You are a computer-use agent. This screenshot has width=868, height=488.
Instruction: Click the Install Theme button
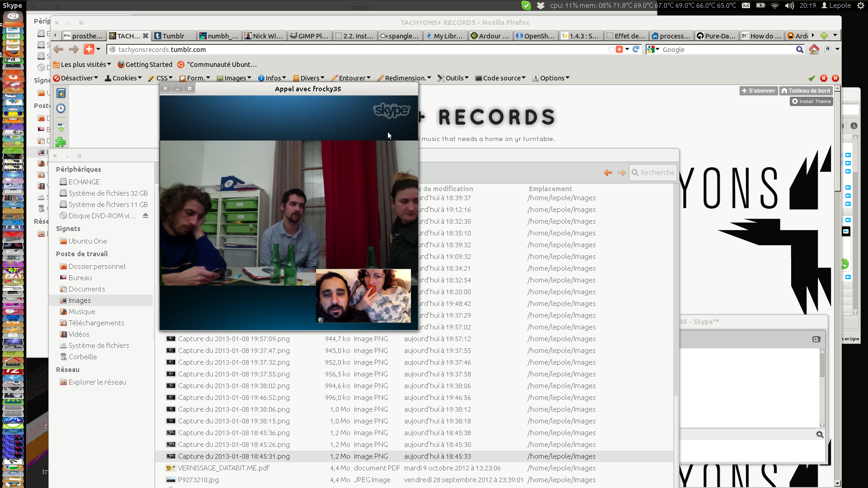click(811, 102)
